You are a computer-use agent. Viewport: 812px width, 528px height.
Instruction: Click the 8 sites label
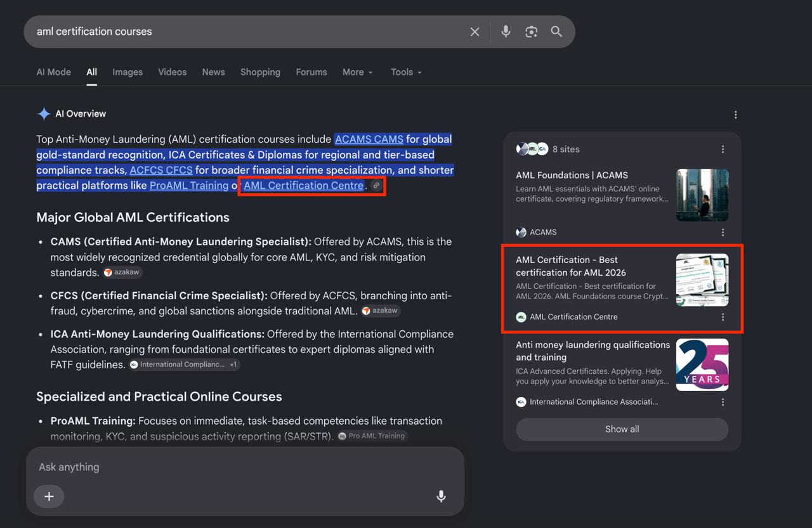pyautogui.click(x=566, y=150)
